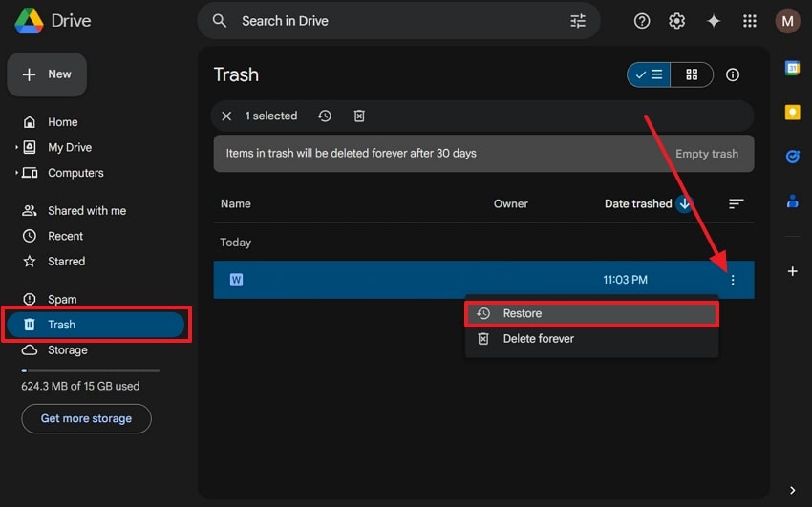
Task: Click the restore from trash toolbar icon
Action: [x=325, y=116]
